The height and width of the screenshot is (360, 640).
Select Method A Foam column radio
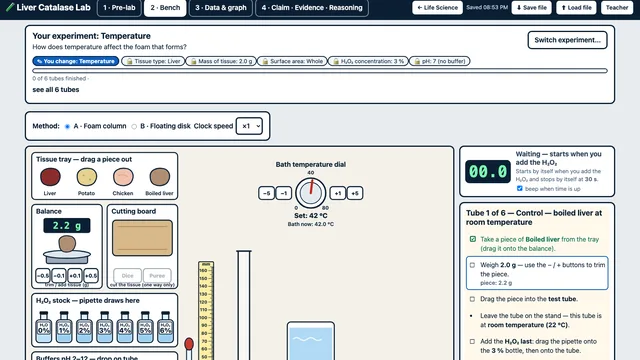pyautogui.click(x=67, y=127)
